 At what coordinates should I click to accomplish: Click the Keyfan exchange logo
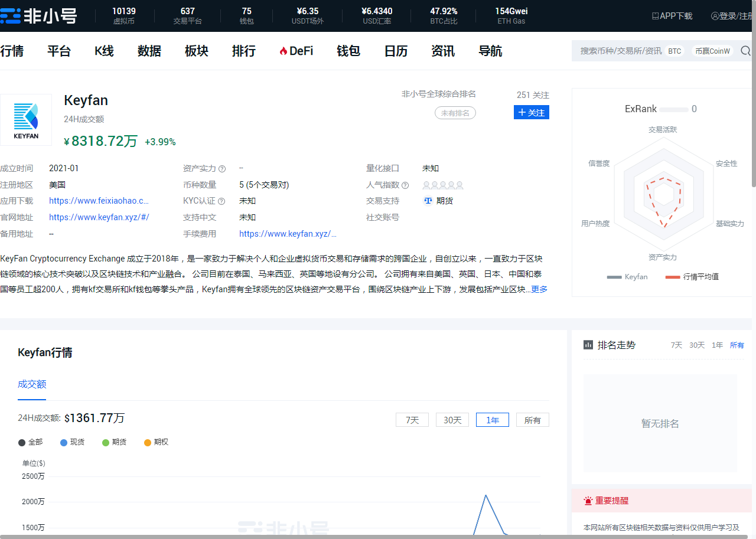pos(26,120)
